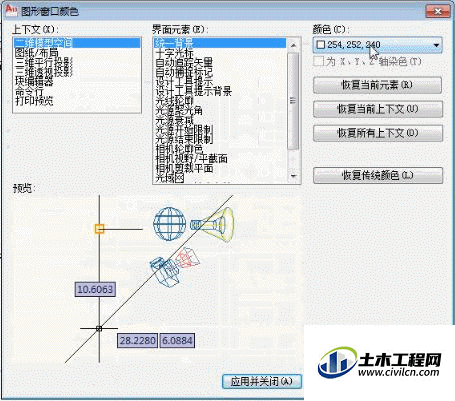The width and height of the screenshot is (455, 401).
Task: Toggle 为 X、Y、Z 轴染色 checkbox
Action: click(319, 61)
